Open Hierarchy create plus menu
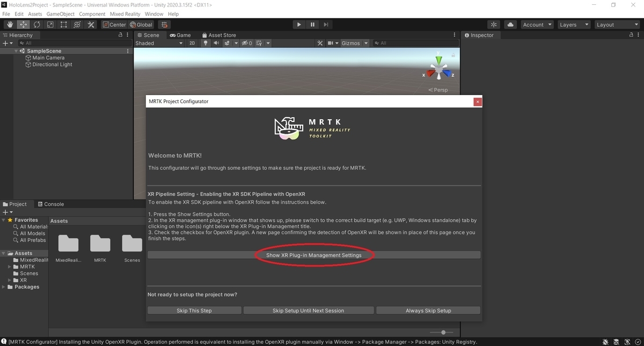Image resolution: width=644 pixels, height=346 pixels. pos(6,43)
